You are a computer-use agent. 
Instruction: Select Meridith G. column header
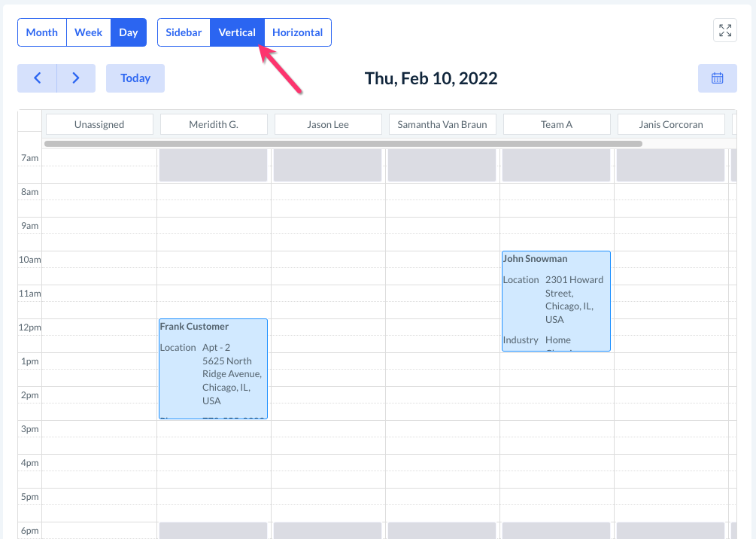coord(214,124)
